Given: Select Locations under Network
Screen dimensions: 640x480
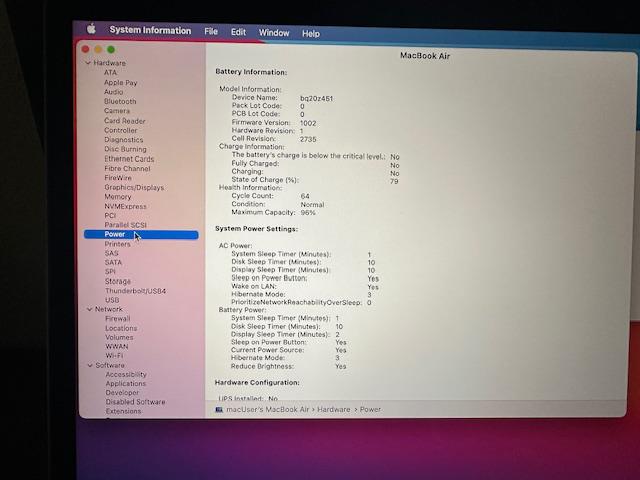Looking at the screenshot, I should pyautogui.click(x=121, y=328).
